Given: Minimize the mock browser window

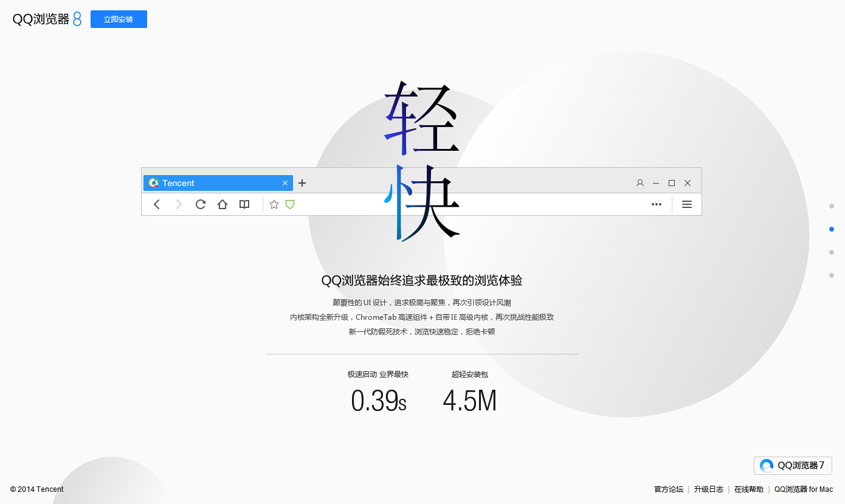Looking at the screenshot, I should coord(656,183).
